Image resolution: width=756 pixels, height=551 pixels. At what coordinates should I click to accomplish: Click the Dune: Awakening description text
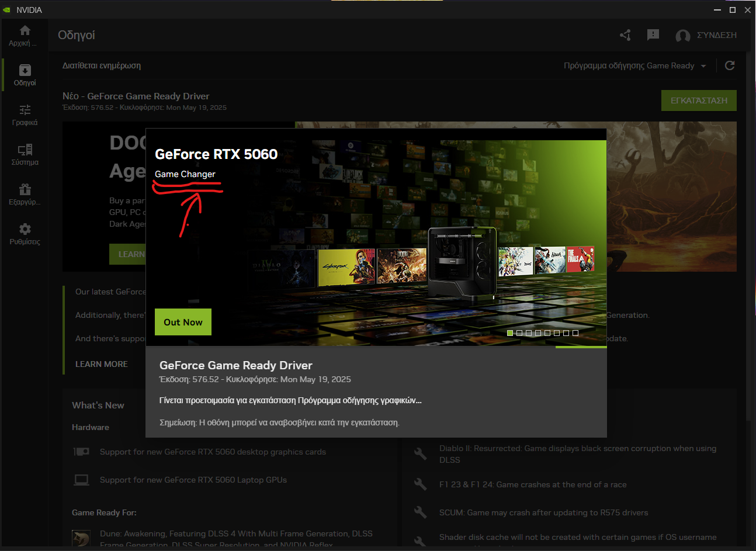(236, 539)
